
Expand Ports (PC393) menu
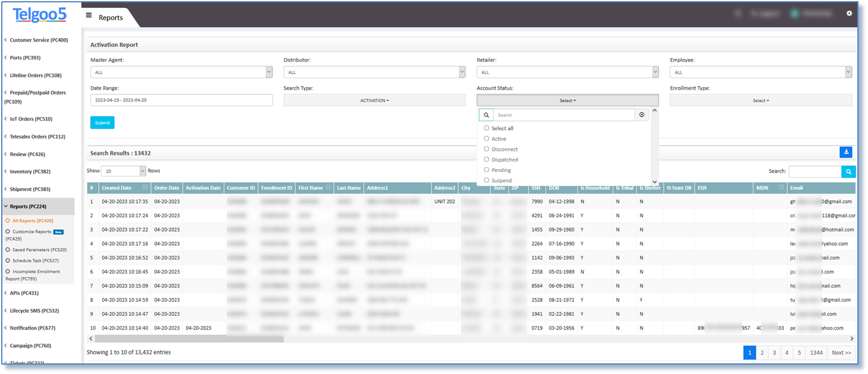tap(24, 58)
